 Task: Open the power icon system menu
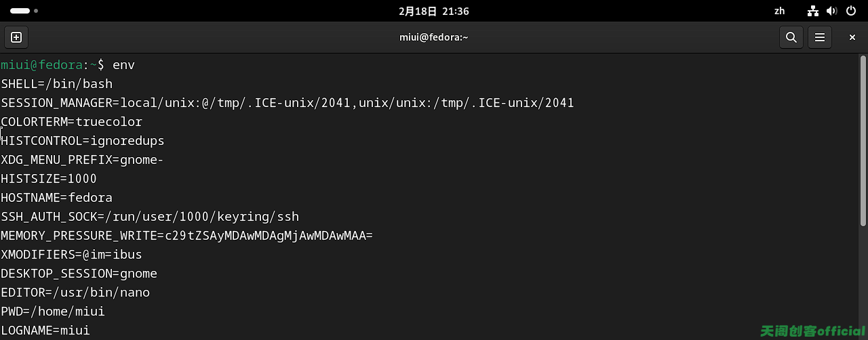pos(851,11)
